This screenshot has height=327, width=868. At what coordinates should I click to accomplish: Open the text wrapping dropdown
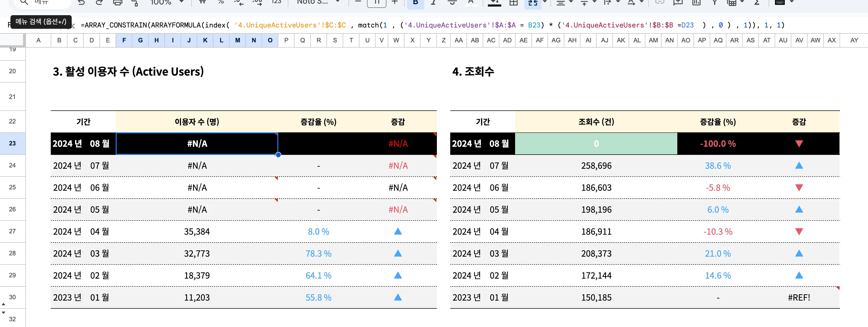[612, 2]
